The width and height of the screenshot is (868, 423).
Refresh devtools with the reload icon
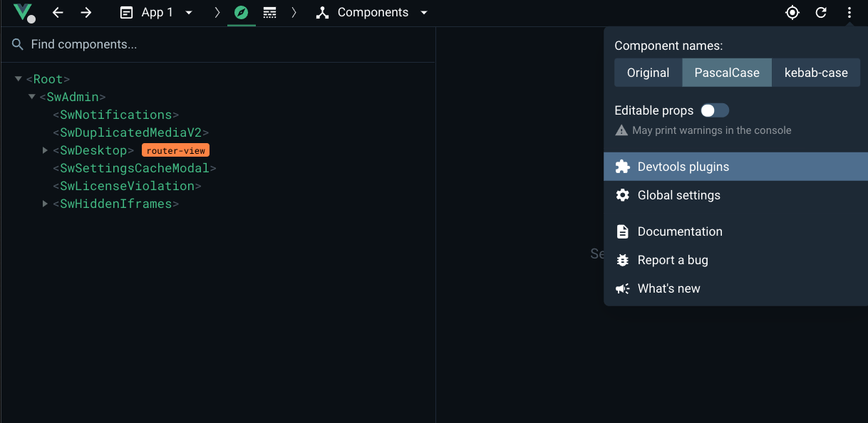(820, 12)
